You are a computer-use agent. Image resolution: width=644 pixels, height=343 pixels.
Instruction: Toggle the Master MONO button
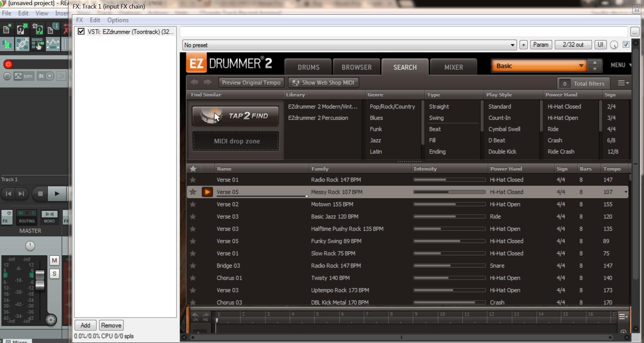coord(49,217)
